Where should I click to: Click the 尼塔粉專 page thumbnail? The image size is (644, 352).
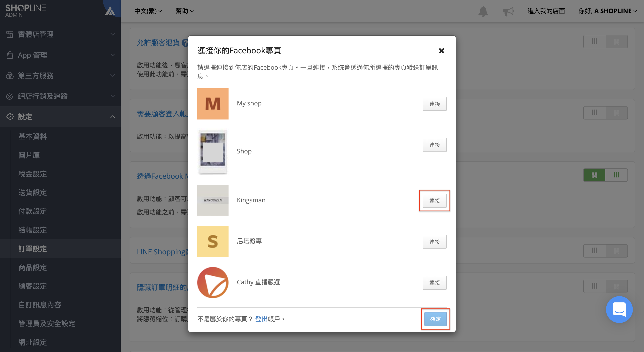213,241
